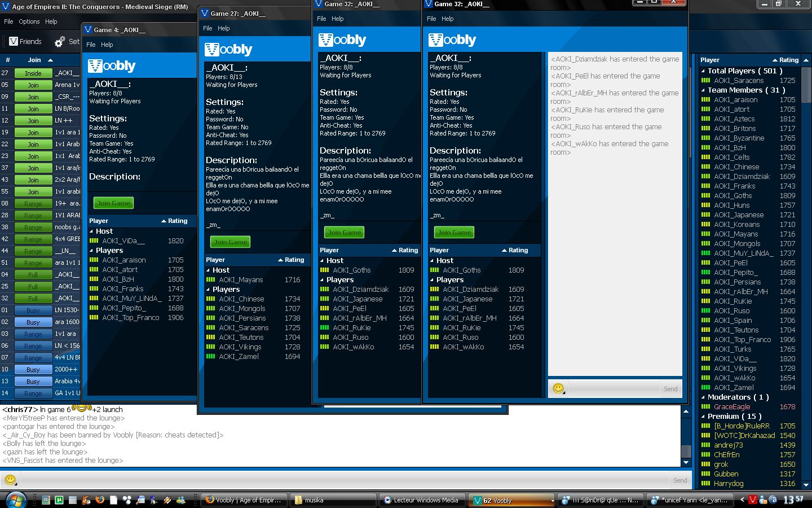Click the bars icon beside AOKI_Mayans host
This screenshot has height=508, width=812.
point(210,280)
